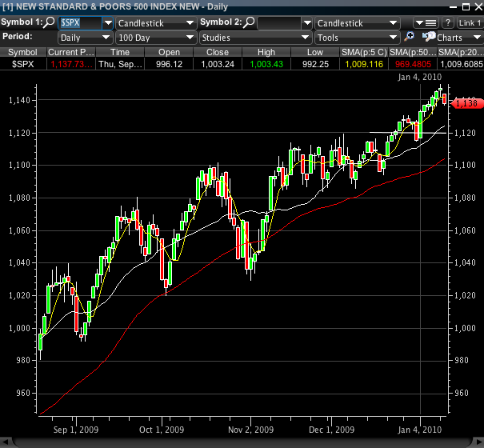Open the help question mark button
This screenshot has width=484, height=448.
(x=448, y=22)
